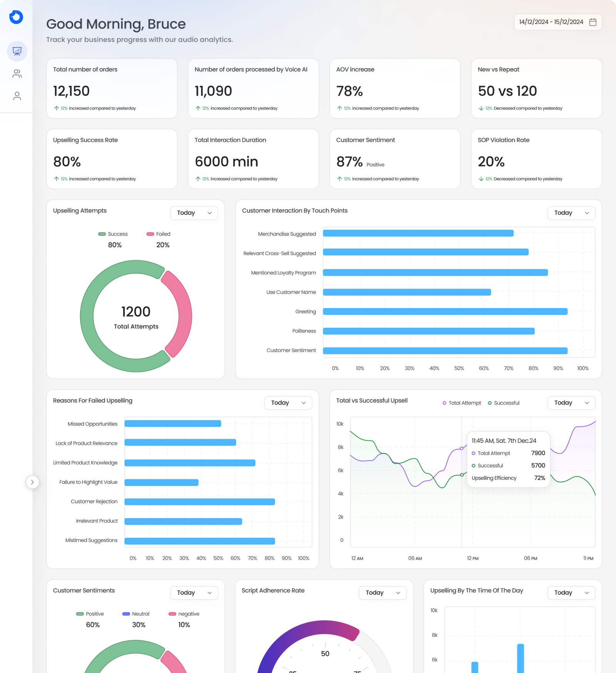Screen dimensions: 616x673
Task: Toggle the Neutral legend in Customer Sentiments
Action: point(136,614)
